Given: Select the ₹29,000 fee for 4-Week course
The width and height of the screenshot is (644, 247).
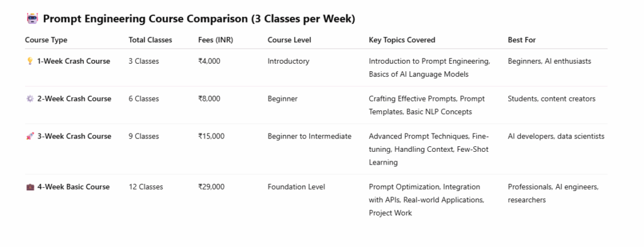Looking at the screenshot, I should coord(211,187).
